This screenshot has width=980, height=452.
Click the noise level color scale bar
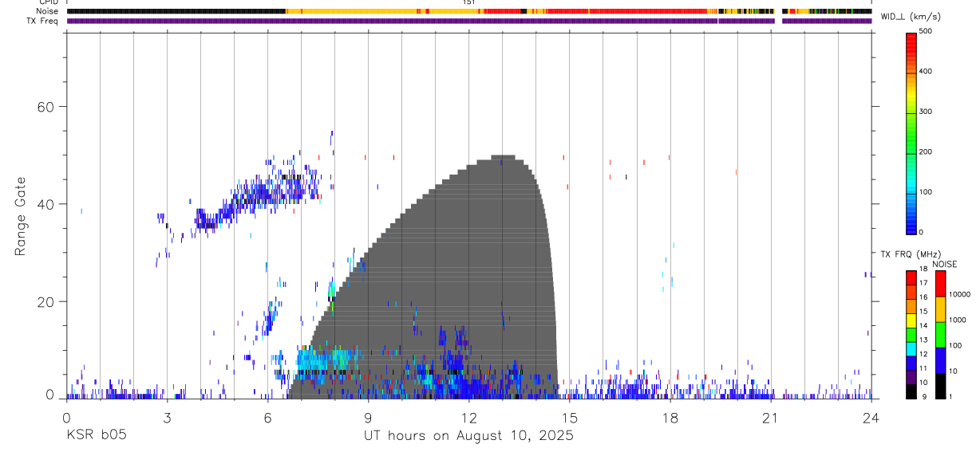[940, 335]
